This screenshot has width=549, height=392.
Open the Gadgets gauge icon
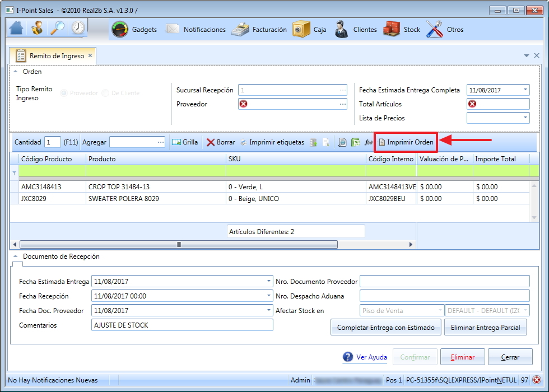click(x=120, y=29)
